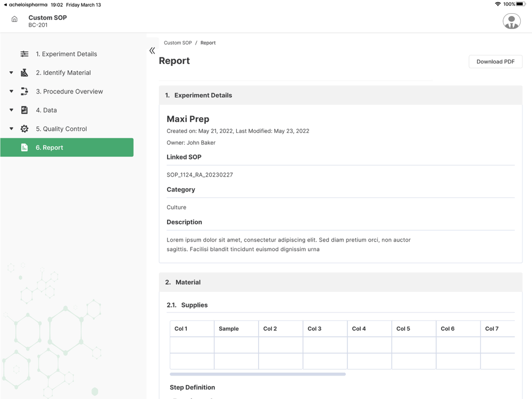Return to acheloispharma app via back arrow

coord(5,5)
